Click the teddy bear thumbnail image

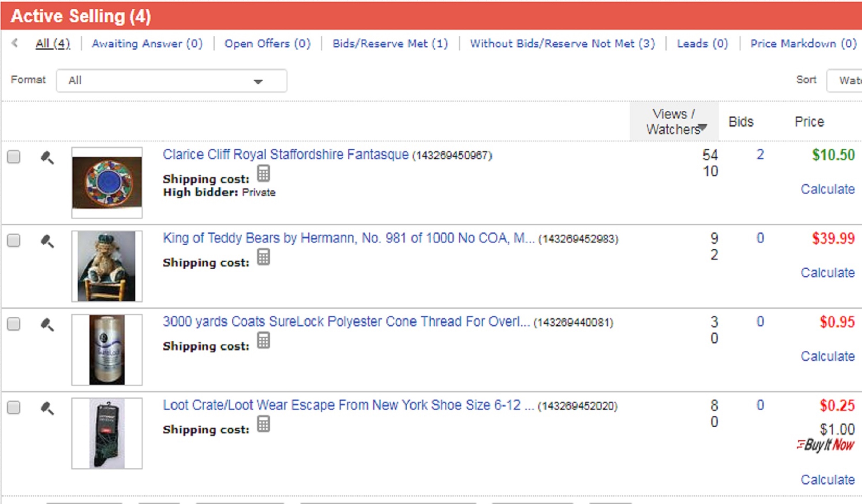(107, 266)
